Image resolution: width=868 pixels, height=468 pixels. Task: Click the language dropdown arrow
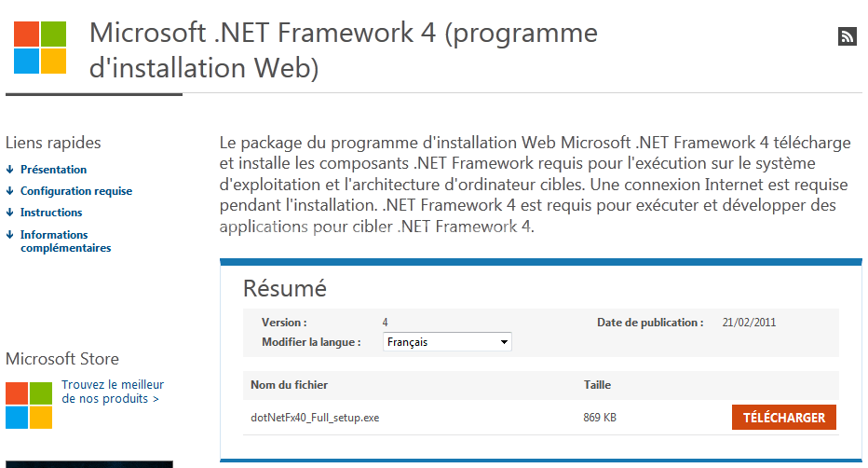click(504, 342)
